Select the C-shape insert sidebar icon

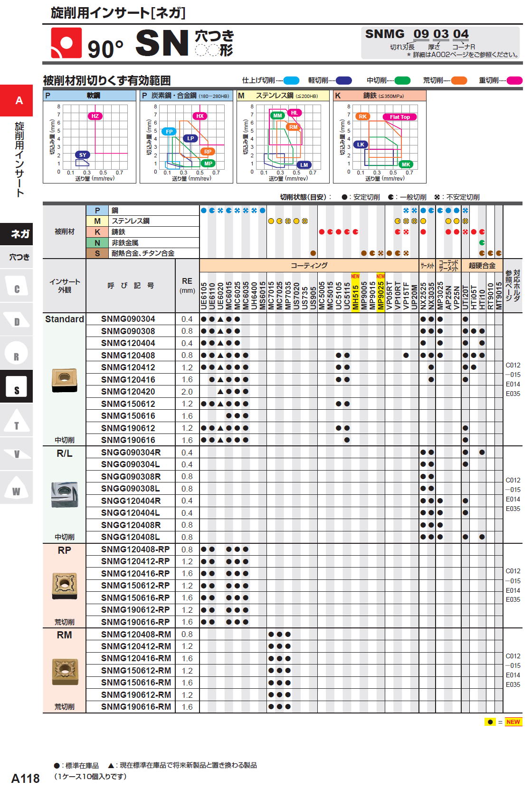[x=16, y=285]
